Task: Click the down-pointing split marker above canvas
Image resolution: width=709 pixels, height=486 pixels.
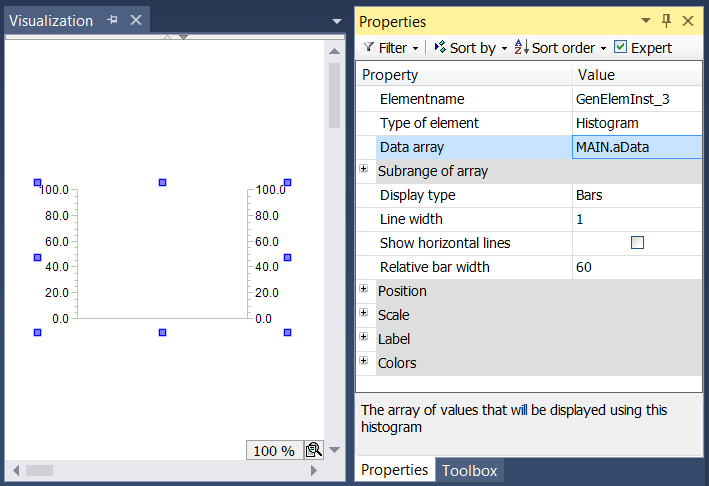Action: 183,37
